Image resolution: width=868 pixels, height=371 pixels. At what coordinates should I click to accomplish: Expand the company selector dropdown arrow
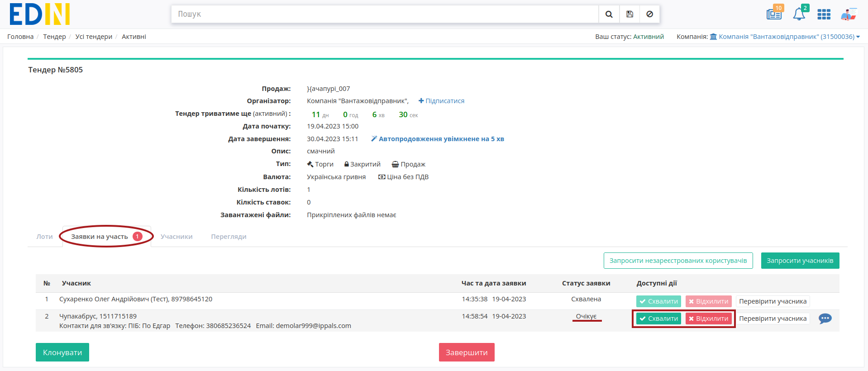pyautogui.click(x=858, y=37)
